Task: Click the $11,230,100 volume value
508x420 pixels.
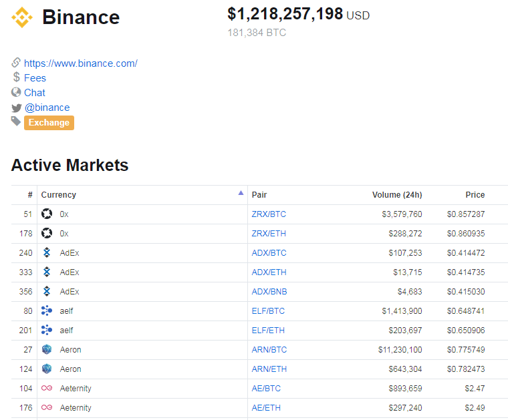Action: (x=400, y=350)
